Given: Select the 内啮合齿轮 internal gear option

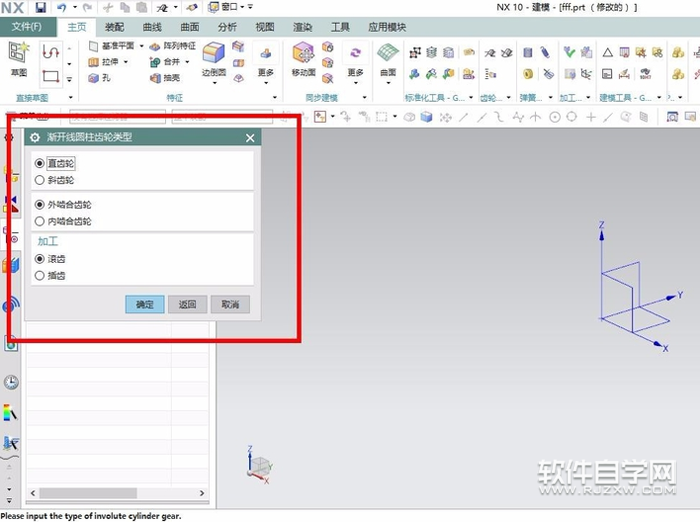Looking at the screenshot, I should click(x=40, y=221).
